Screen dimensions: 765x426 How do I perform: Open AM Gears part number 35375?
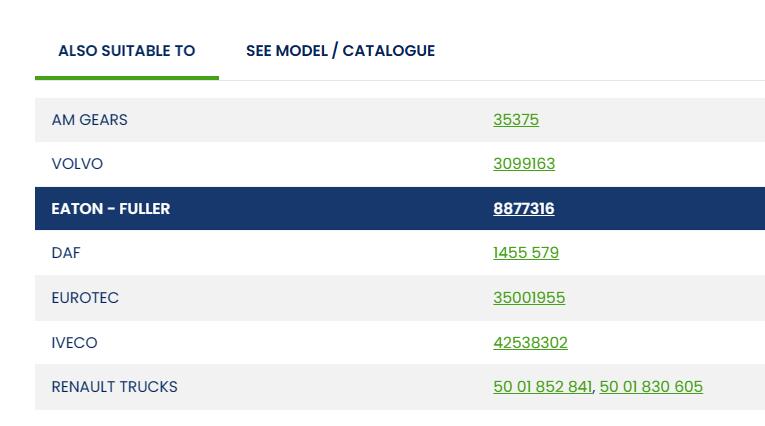coord(515,120)
